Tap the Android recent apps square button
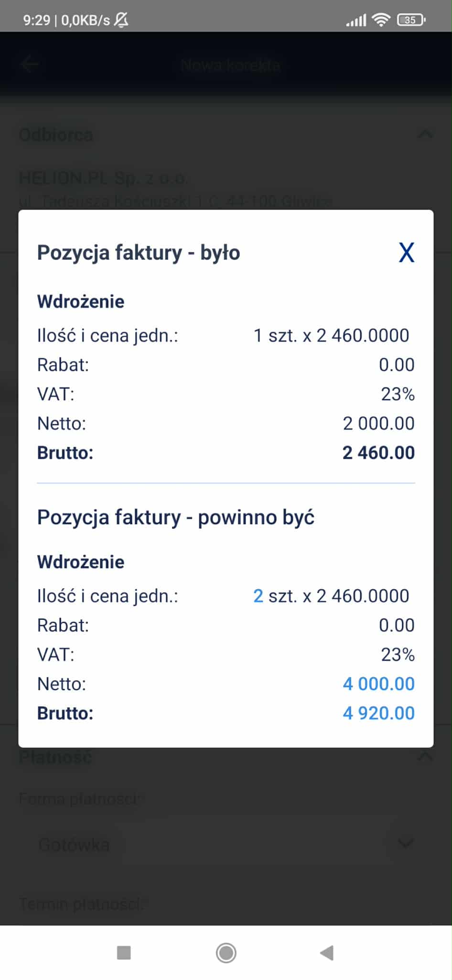This screenshot has width=452, height=980. click(124, 953)
